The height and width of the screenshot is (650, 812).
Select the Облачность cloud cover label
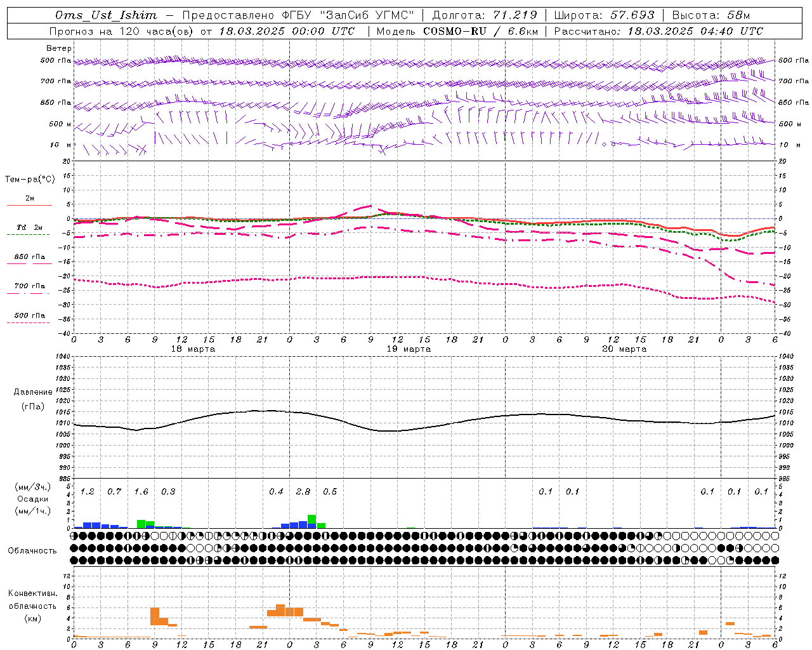32,551
